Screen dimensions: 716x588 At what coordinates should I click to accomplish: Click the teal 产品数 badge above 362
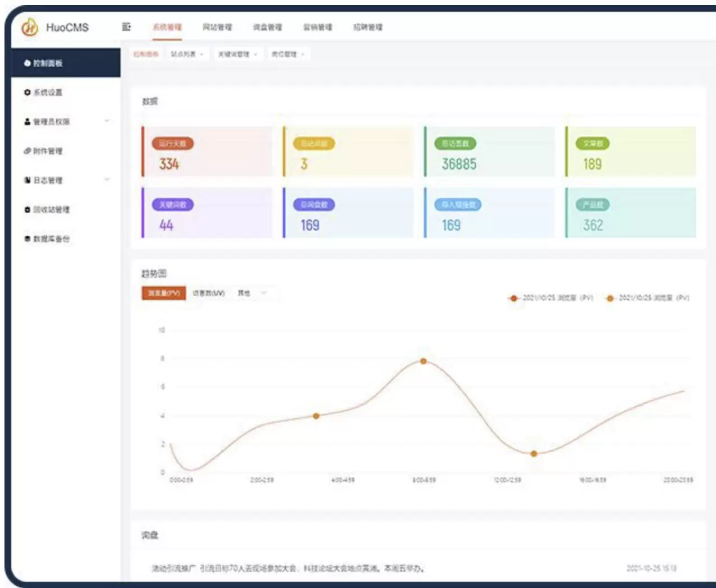593,205
